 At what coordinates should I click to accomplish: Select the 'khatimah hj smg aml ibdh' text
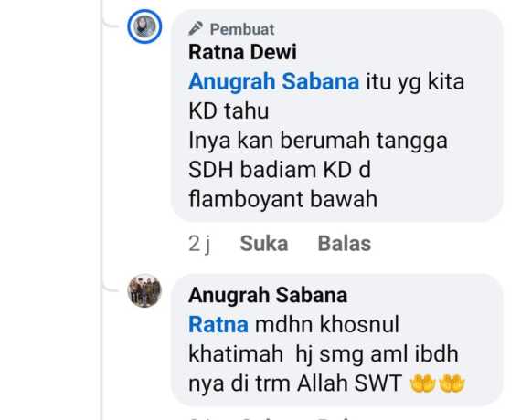coord(324,354)
